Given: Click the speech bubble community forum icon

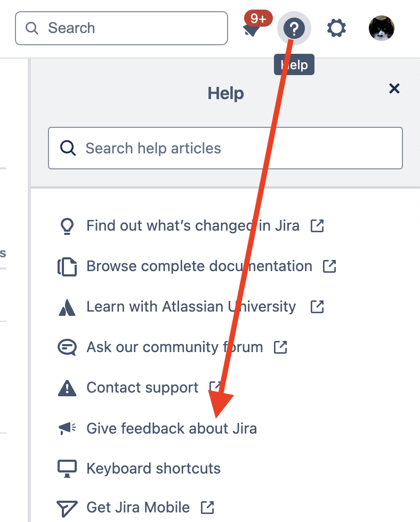Looking at the screenshot, I should coord(67,347).
